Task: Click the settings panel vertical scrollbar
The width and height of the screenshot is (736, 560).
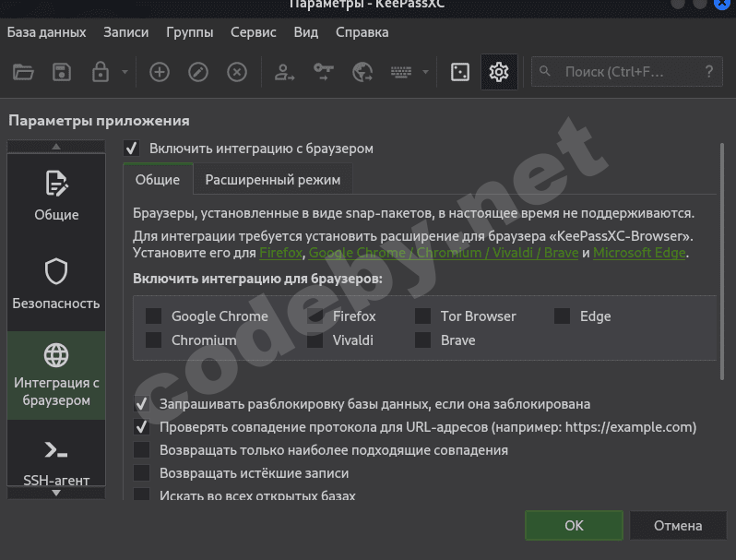Action: (722, 262)
